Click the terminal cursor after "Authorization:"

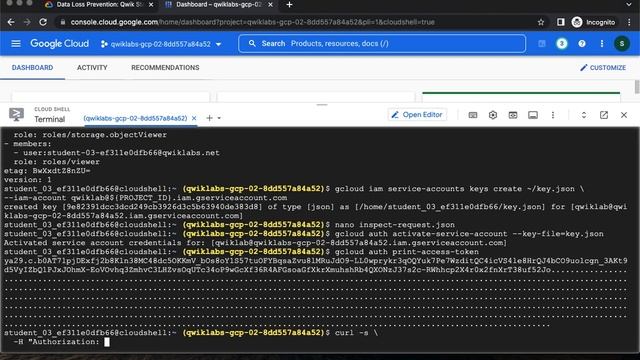(x=107, y=342)
